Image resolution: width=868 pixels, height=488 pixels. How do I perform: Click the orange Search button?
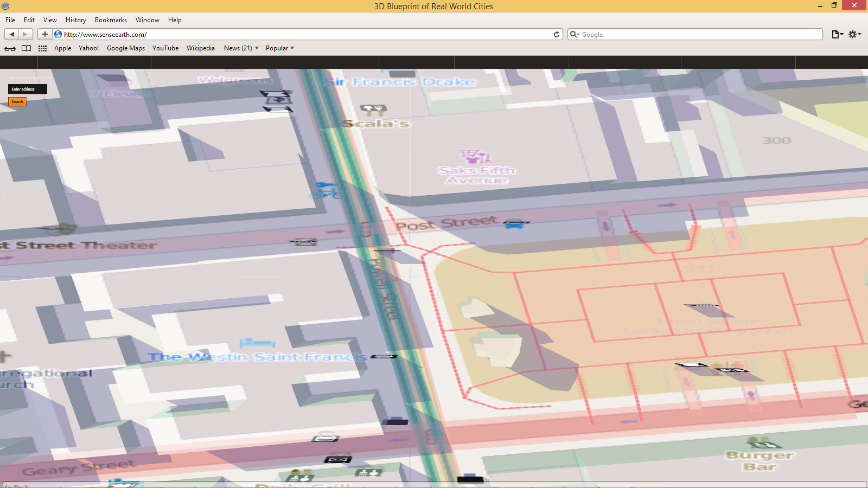pyautogui.click(x=17, y=102)
